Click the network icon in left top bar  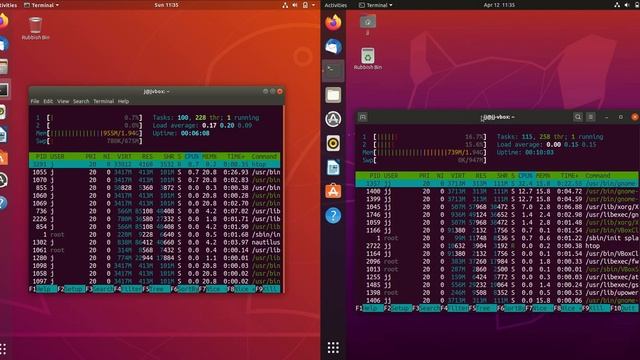(x=285, y=5)
